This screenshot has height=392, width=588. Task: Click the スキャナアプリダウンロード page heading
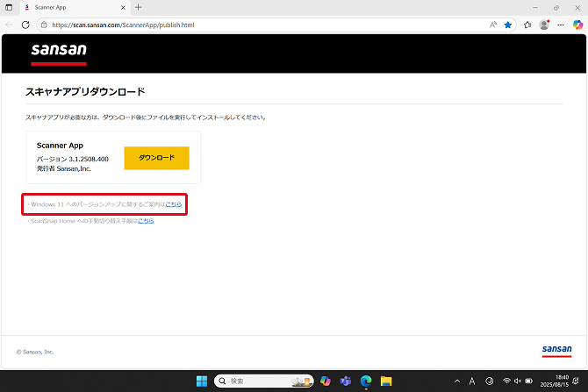pos(85,92)
